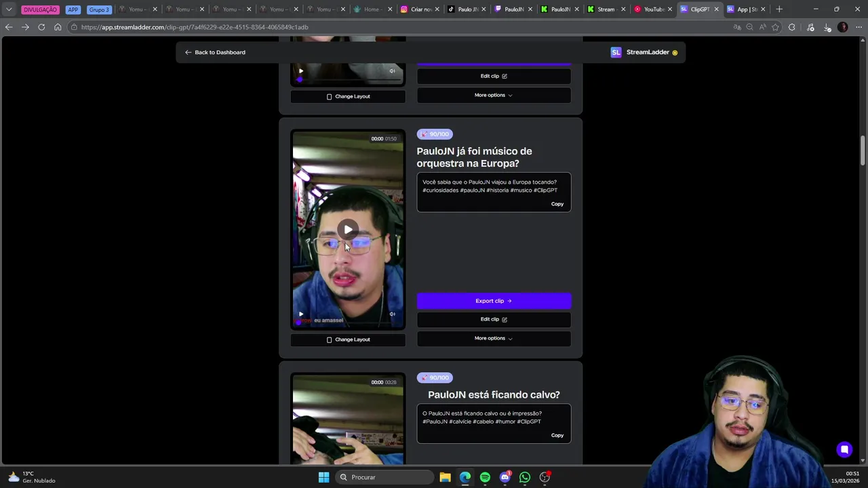Open Discord from taskbar
Screen dimensions: 868x488
point(505,477)
